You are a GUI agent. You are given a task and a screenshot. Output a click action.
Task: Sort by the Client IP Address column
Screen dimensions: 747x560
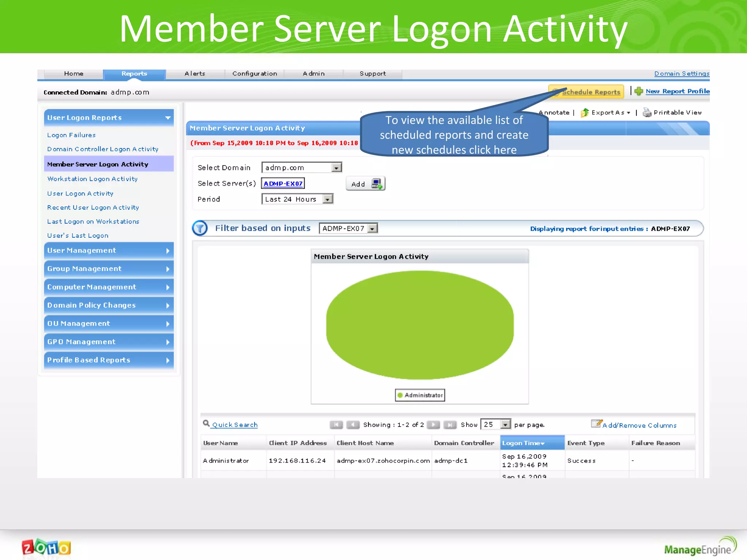(x=298, y=443)
